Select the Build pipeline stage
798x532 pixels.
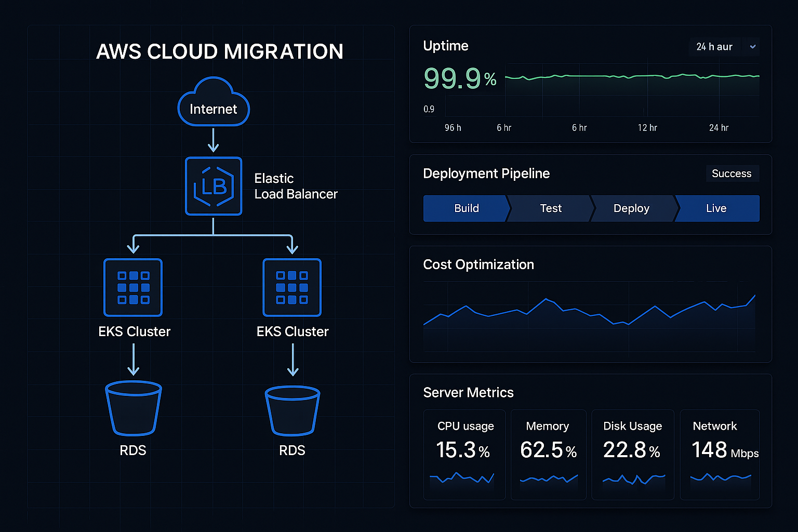click(466, 208)
